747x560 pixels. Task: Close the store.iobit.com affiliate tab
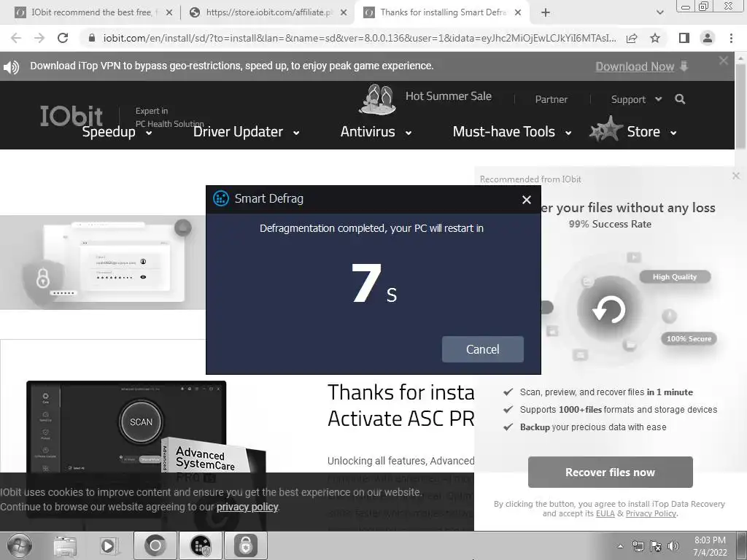[x=344, y=12]
